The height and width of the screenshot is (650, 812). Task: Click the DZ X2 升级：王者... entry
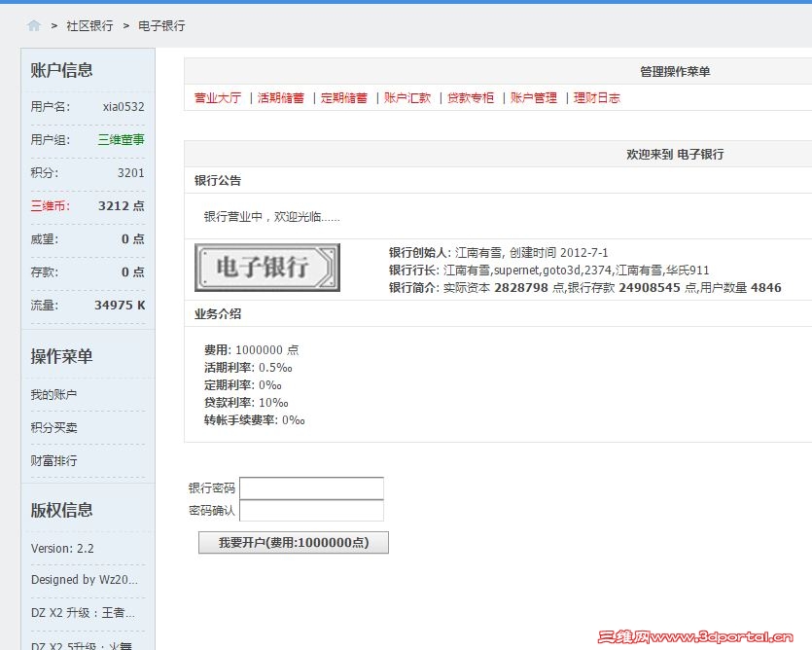tap(83, 613)
